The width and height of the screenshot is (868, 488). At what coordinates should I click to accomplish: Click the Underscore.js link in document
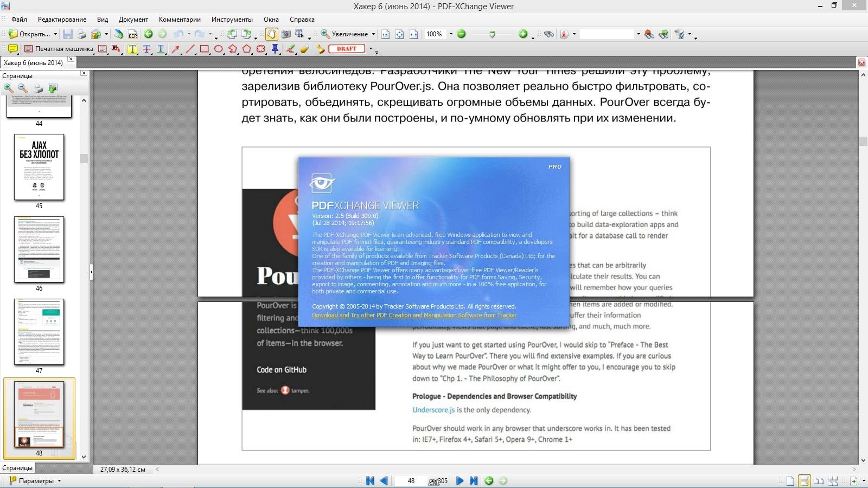pos(433,410)
